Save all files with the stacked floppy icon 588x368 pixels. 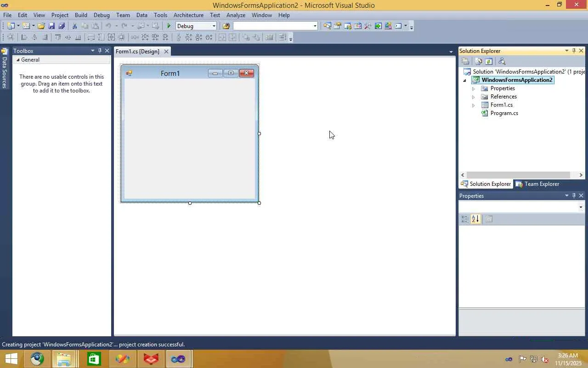point(62,26)
